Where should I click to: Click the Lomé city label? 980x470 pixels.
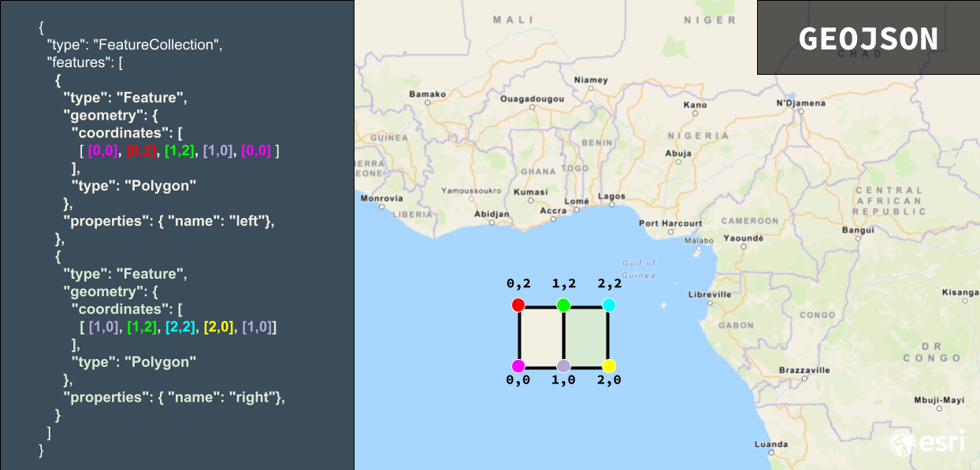(x=577, y=202)
